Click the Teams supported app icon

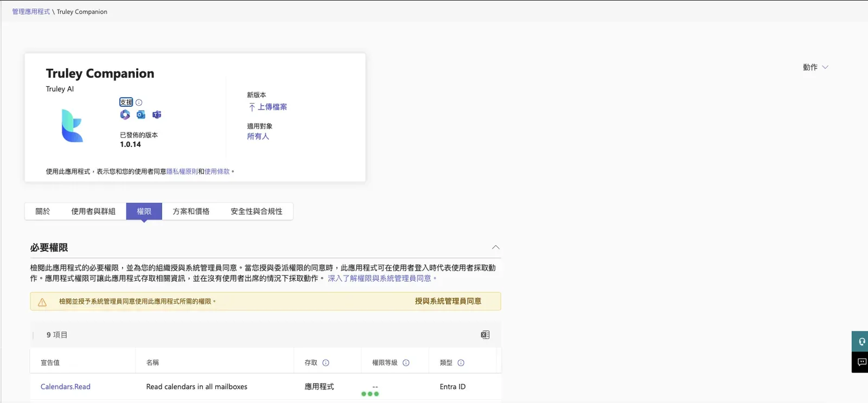tap(157, 114)
